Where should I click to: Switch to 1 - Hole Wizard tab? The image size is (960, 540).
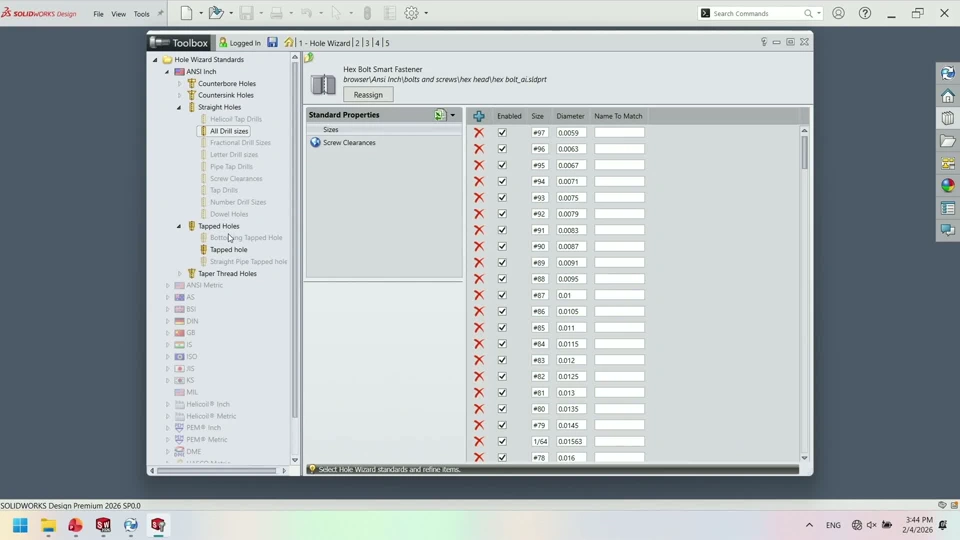tap(324, 43)
